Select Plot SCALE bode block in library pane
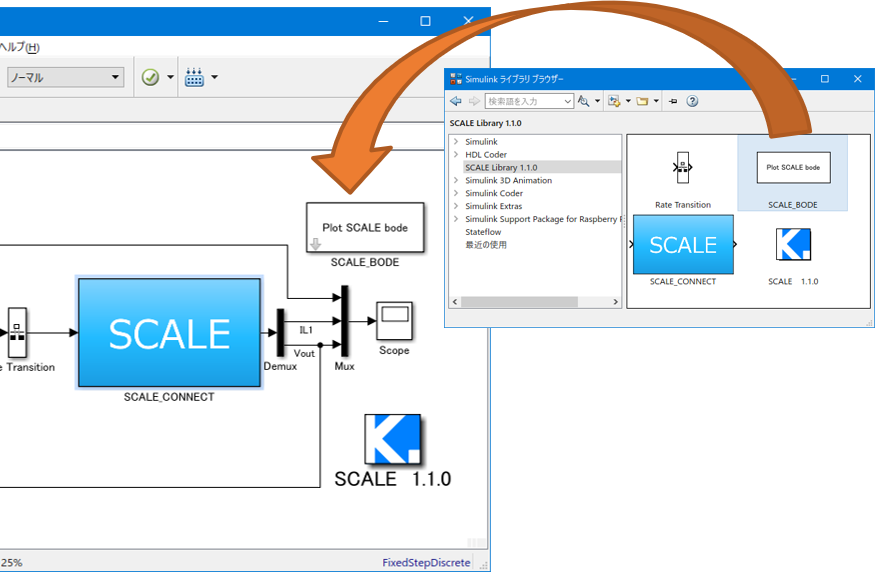This screenshot has height=572, width=875. click(793, 167)
